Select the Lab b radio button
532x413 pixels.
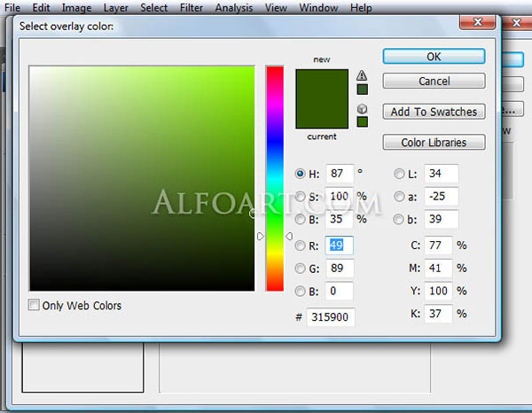pos(399,219)
